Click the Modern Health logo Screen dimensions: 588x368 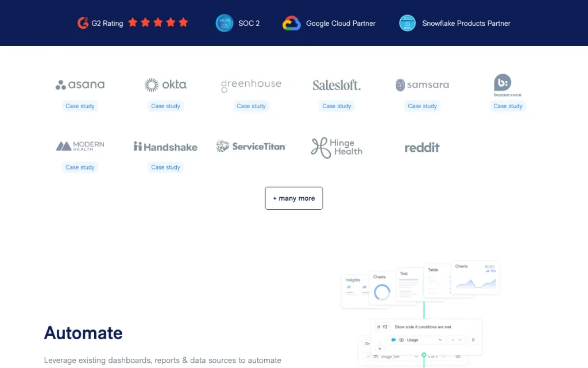80,146
